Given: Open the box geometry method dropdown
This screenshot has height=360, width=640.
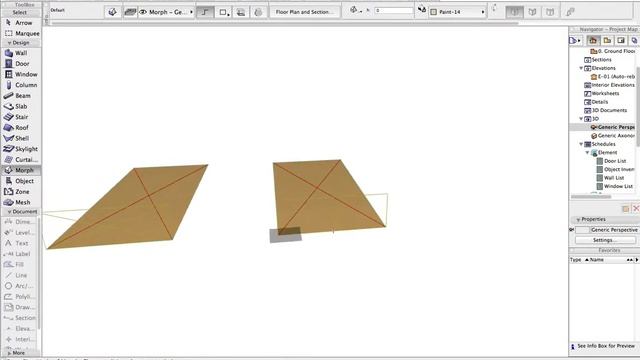Looking at the screenshot, I should coord(224,12).
